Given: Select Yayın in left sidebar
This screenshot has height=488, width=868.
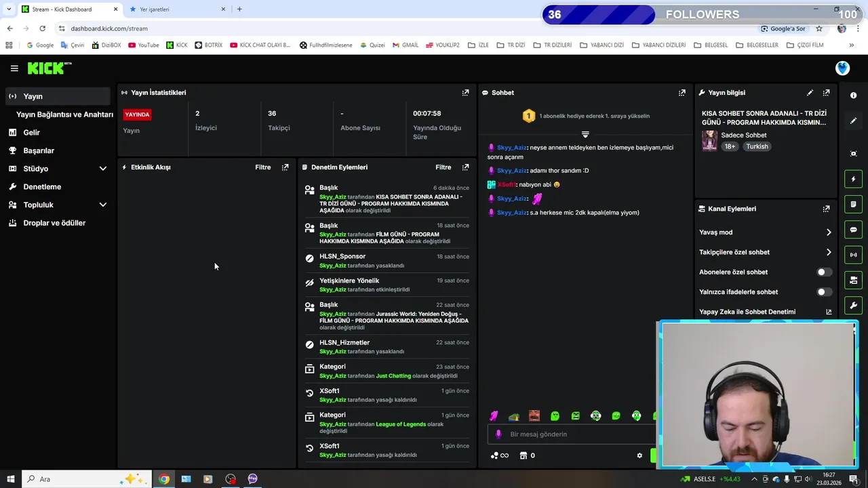Looking at the screenshot, I should pyautogui.click(x=58, y=96).
